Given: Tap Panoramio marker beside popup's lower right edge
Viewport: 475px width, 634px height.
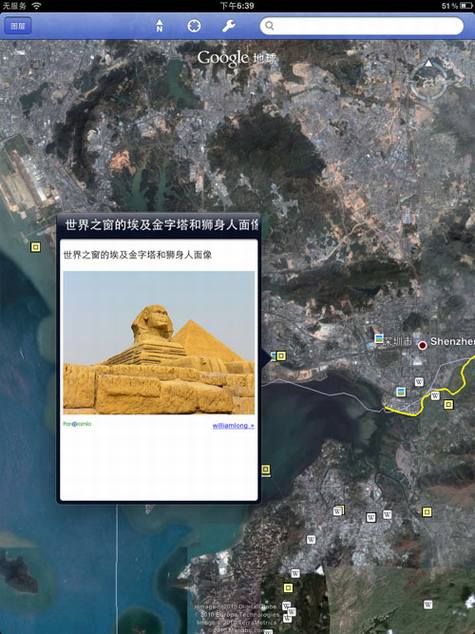Looking at the screenshot, I should (266, 470).
